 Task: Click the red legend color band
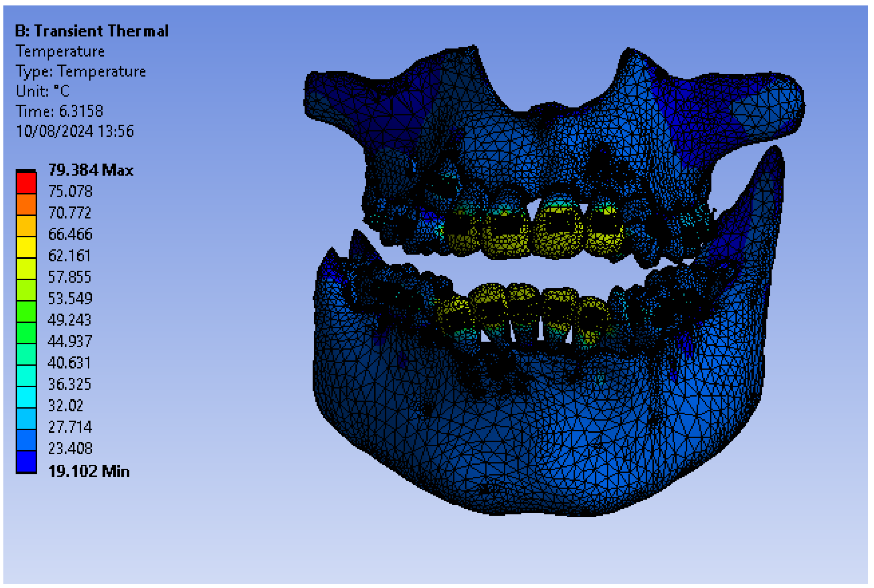(26, 183)
